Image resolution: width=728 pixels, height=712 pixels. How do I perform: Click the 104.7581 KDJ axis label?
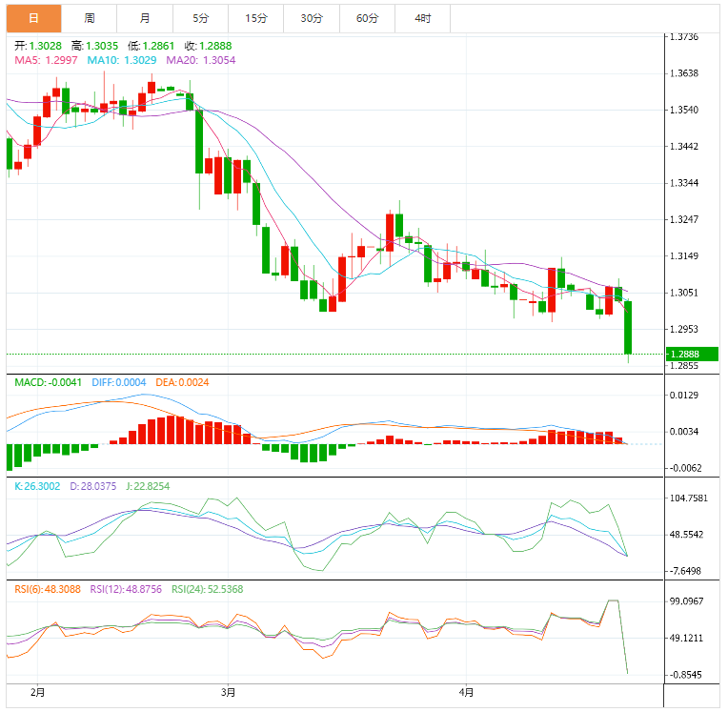click(689, 498)
